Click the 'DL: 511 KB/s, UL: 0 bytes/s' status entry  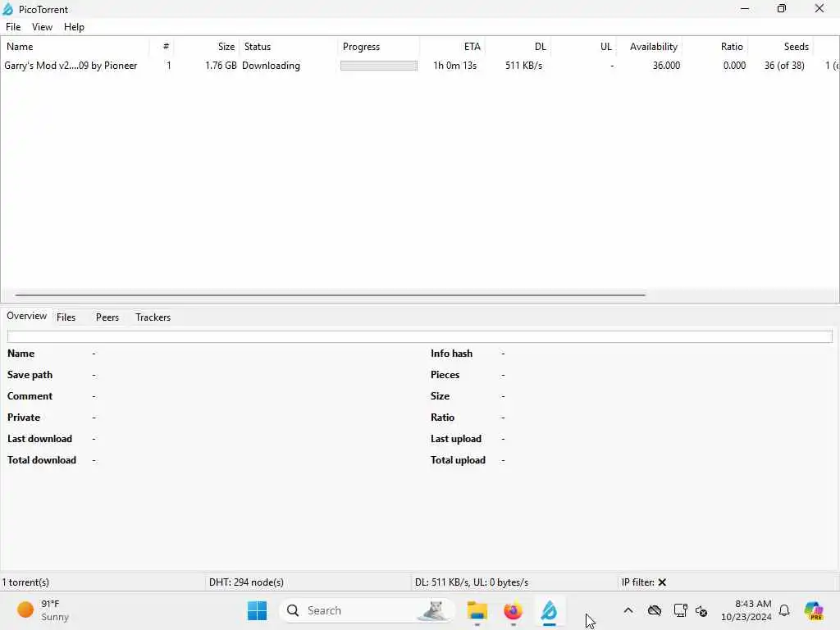coord(472,582)
